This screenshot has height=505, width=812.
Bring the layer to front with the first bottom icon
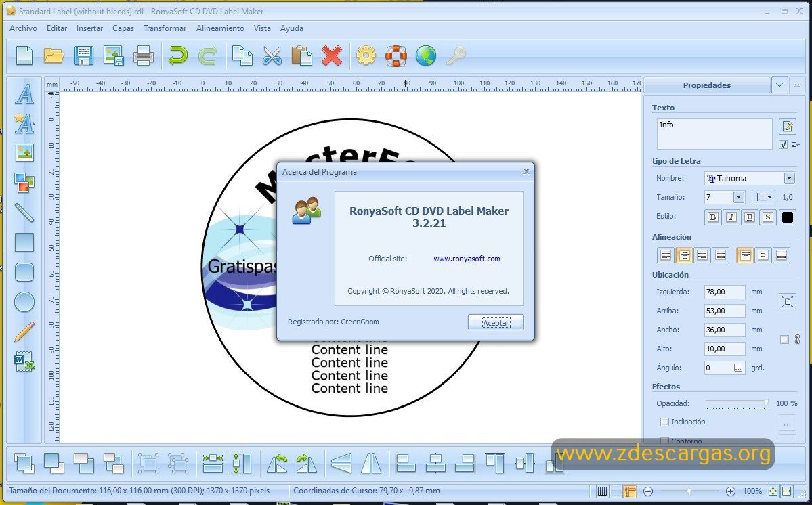(24, 462)
